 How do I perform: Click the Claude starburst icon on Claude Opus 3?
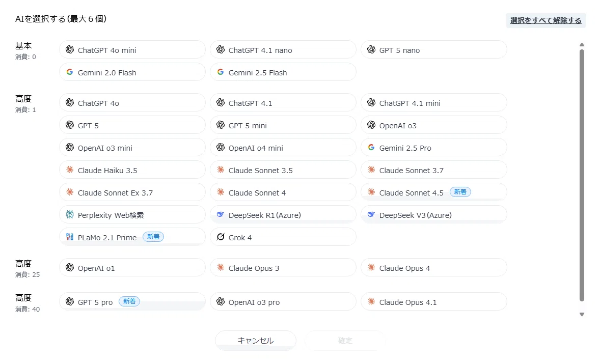coord(221,268)
